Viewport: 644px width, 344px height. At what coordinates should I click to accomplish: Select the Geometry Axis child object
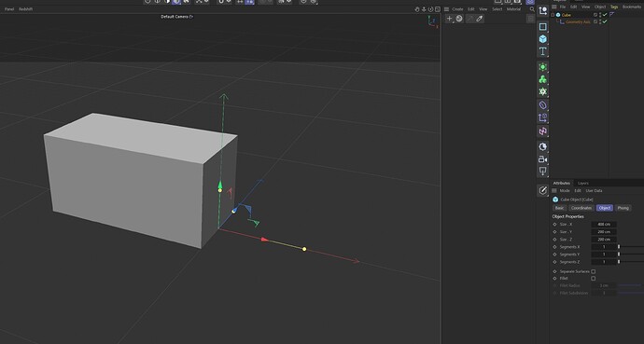(578, 21)
